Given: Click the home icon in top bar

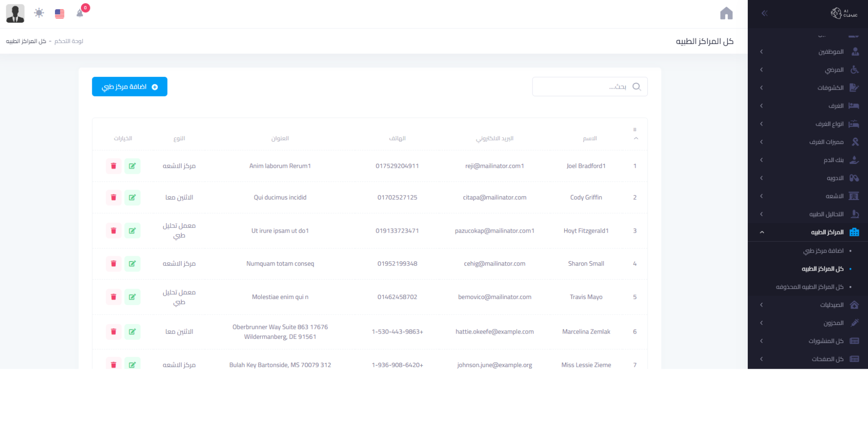Looking at the screenshot, I should click(x=726, y=14).
